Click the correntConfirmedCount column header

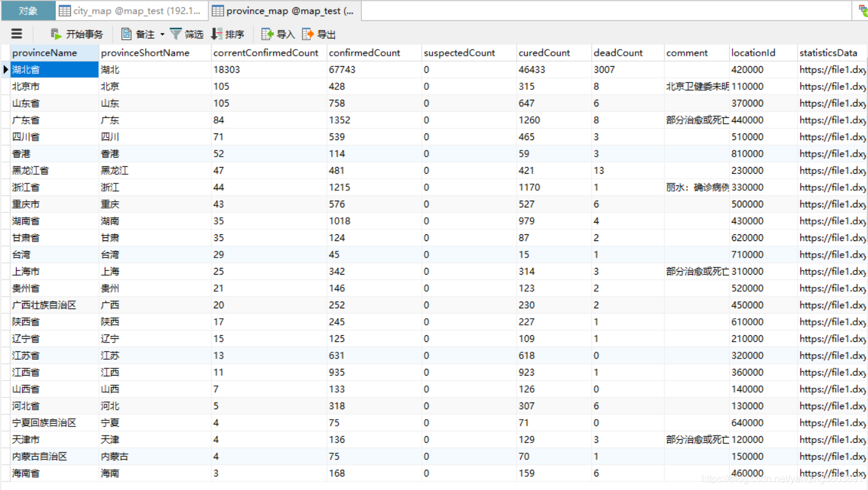pos(269,53)
